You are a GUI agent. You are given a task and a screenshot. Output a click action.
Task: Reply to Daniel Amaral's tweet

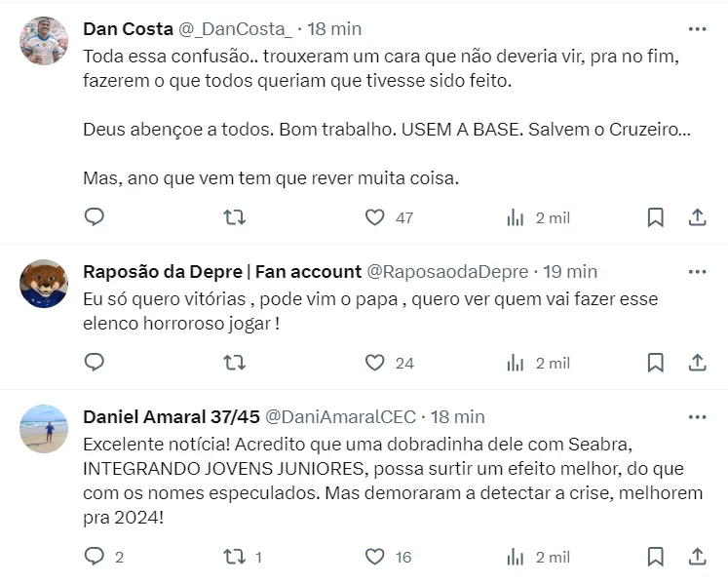pos(95,557)
